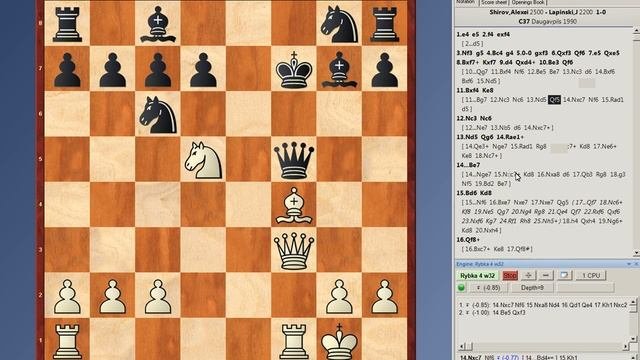Click the Rybka 4 w32 engine button
Image resolution: width=640 pixels, height=360 pixels.
[477, 276]
